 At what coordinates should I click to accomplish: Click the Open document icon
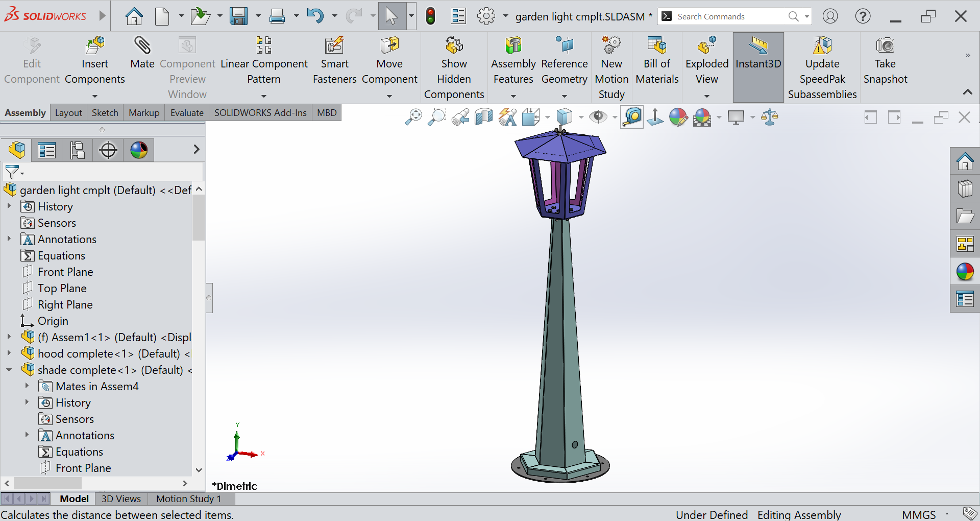(200, 16)
